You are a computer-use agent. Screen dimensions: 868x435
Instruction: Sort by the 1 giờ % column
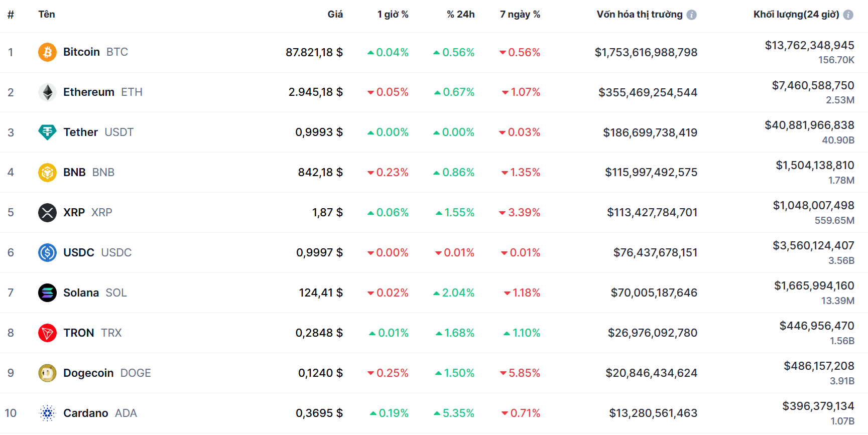393,14
